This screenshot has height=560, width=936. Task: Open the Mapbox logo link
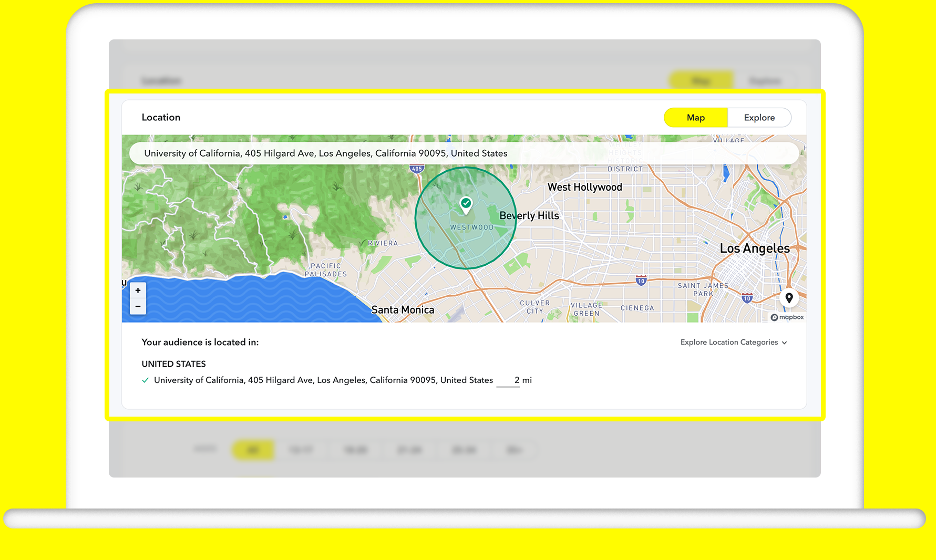coord(787,317)
